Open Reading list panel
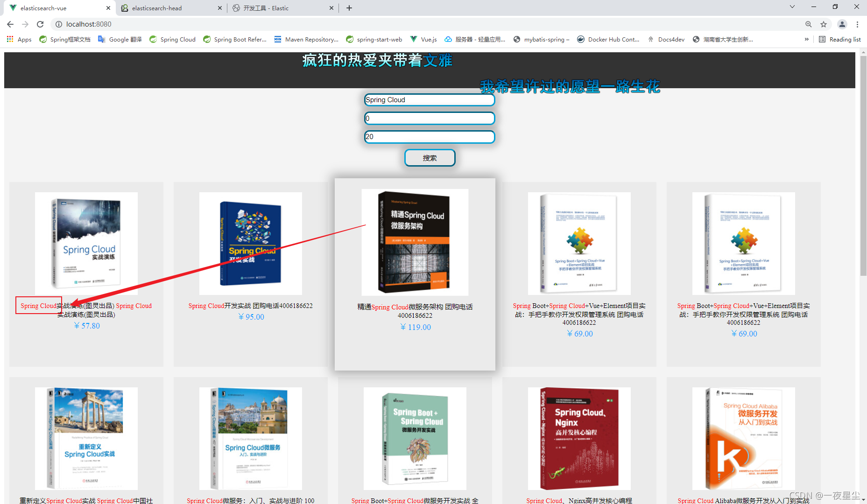Image resolution: width=867 pixels, height=504 pixels. (x=840, y=40)
